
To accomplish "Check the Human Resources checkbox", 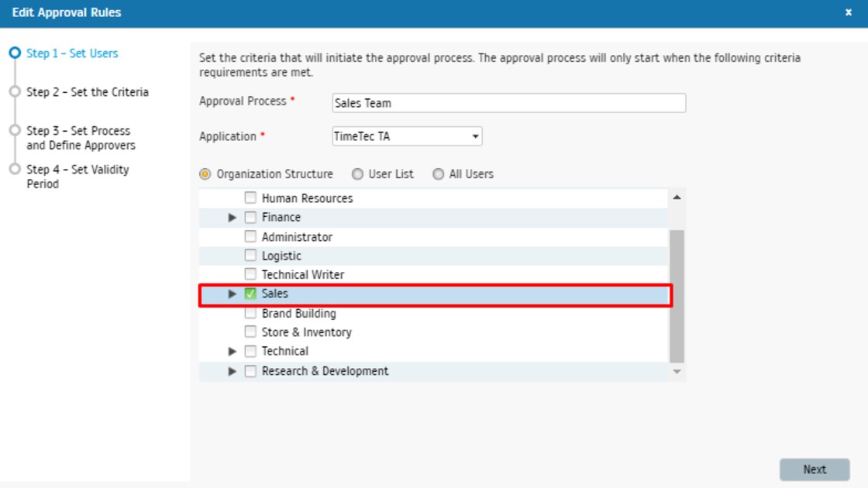I will [x=250, y=198].
